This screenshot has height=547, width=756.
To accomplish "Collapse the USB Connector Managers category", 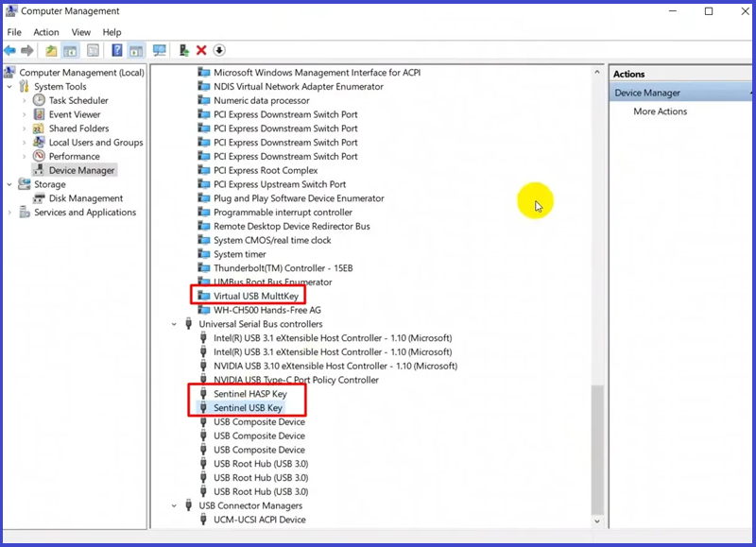I will click(x=175, y=505).
